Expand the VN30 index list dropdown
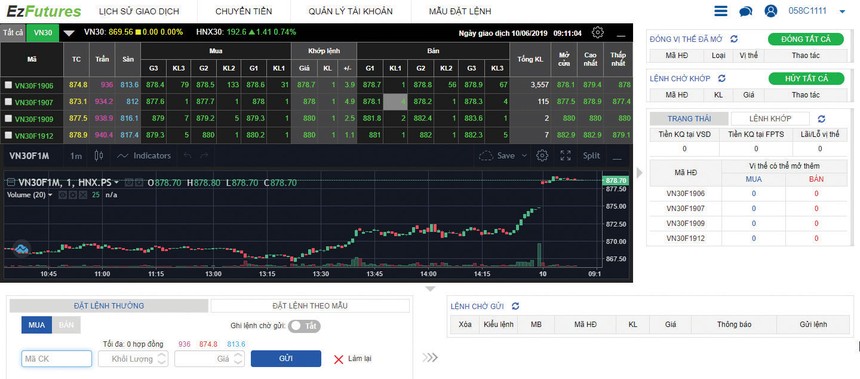Viewport: 860px width, 379px height. pyautogui.click(x=69, y=33)
